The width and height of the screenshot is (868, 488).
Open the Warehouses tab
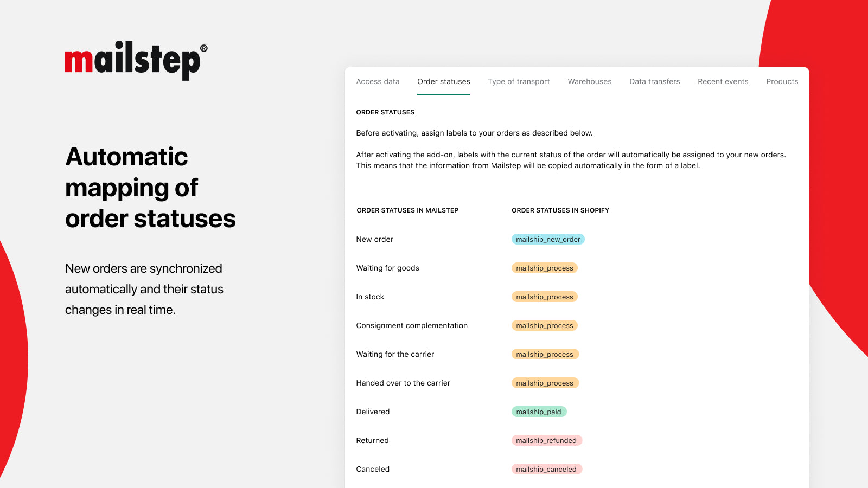[x=589, y=81]
